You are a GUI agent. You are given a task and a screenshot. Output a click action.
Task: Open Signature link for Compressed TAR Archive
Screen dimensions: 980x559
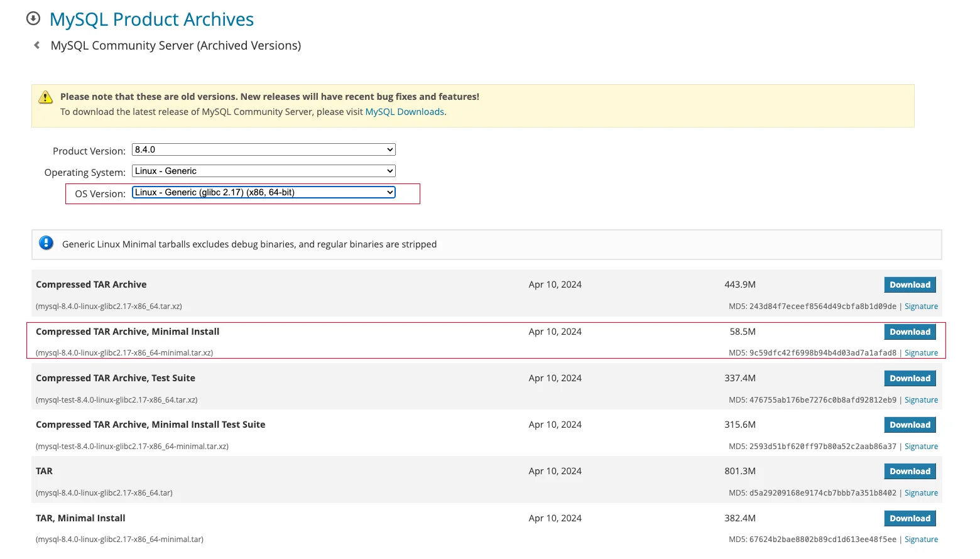pos(921,307)
